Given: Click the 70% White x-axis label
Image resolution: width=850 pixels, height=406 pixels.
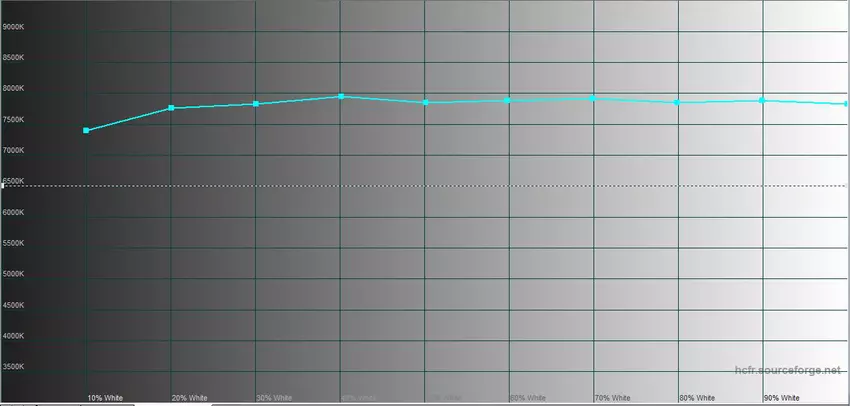Looking at the screenshot, I should [612, 398].
